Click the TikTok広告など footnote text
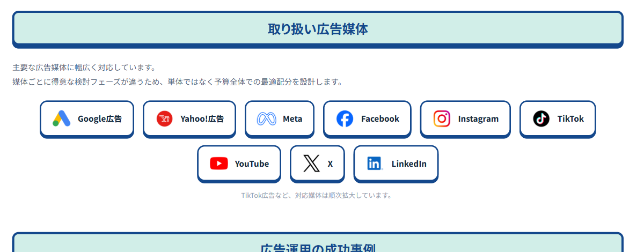 click(x=317, y=195)
